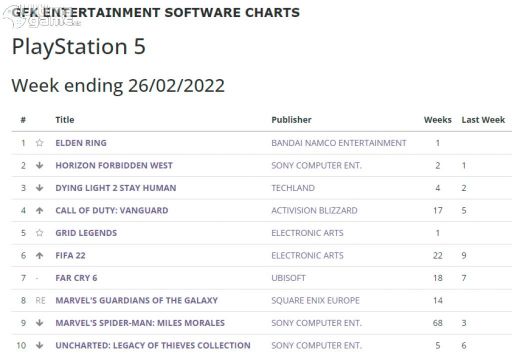This screenshot has width=512, height=360.
Task: Click the down arrow beside Miles Morales
Action: (x=39, y=323)
